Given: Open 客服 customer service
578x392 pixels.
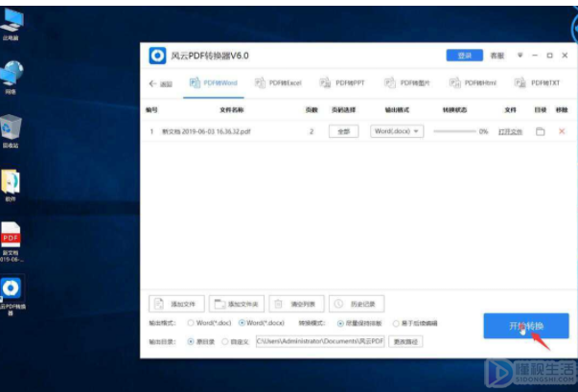Looking at the screenshot, I should click(x=497, y=56).
